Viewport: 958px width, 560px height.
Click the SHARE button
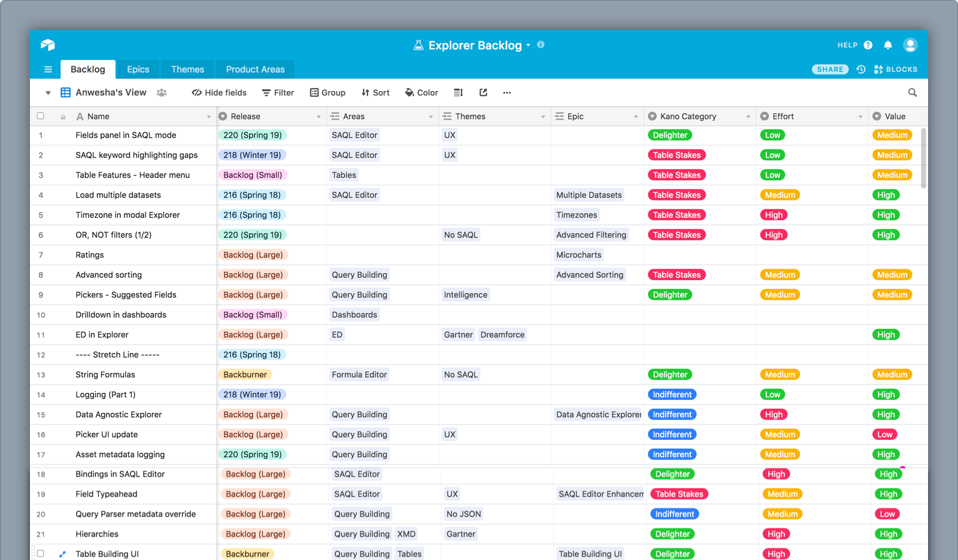pos(830,69)
